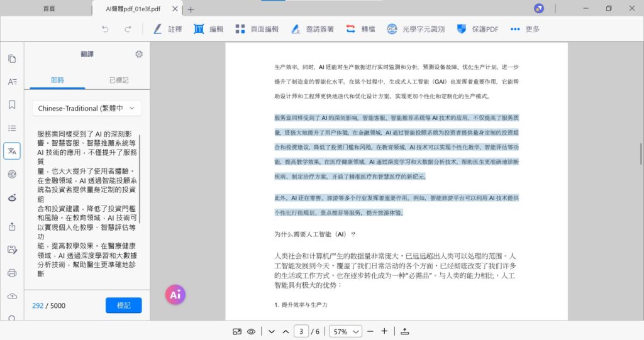Launch 光學字元識別 OCR
644x340 pixels.
point(416,29)
